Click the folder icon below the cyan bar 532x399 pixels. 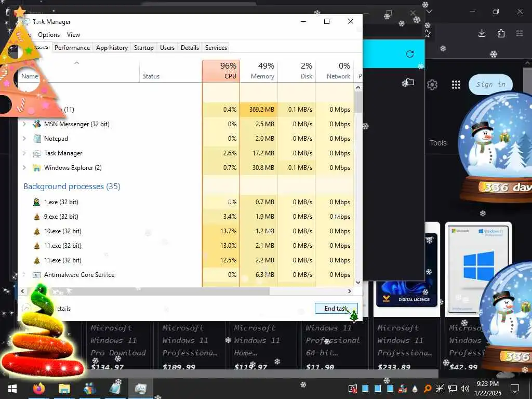click(x=410, y=82)
